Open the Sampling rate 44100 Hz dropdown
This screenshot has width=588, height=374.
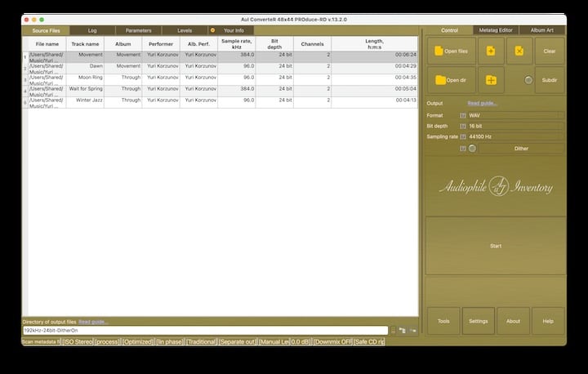coord(515,136)
